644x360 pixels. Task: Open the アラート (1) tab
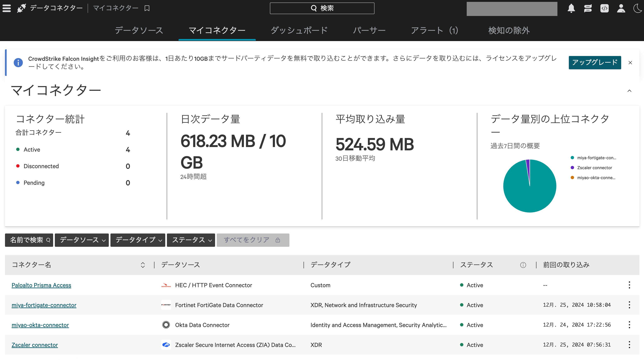pyautogui.click(x=435, y=30)
